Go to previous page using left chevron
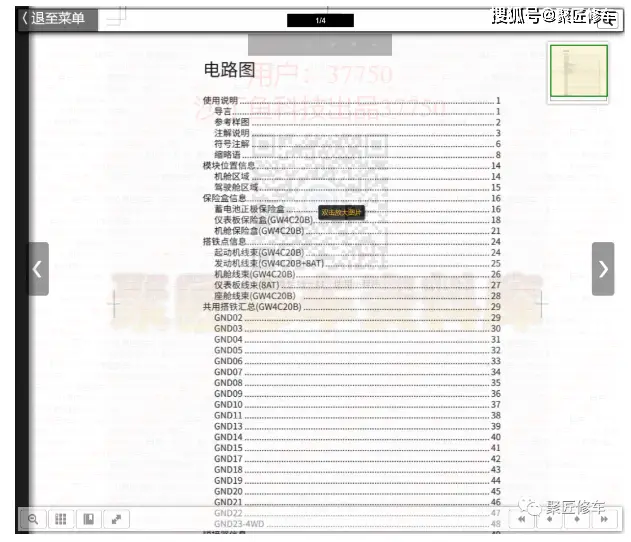This screenshot has width=631, height=542. (37, 269)
